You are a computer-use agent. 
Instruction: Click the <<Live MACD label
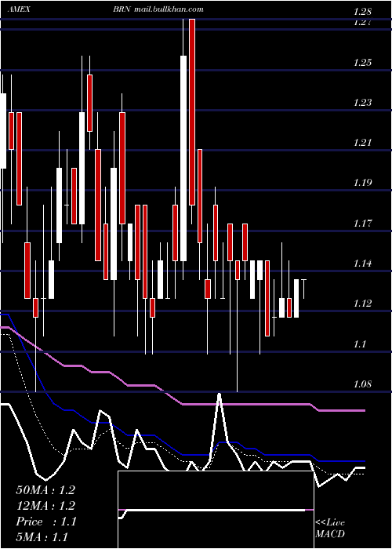click(330, 529)
